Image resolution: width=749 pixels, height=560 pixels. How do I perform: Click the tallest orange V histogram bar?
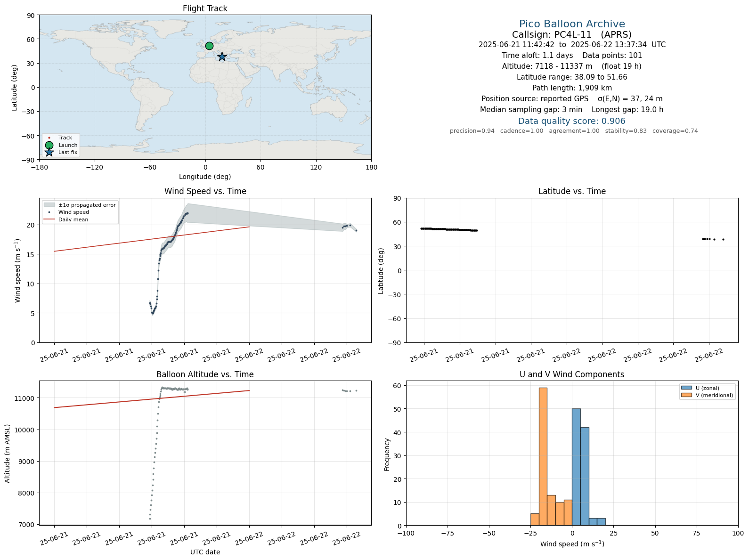click(543, 456)
